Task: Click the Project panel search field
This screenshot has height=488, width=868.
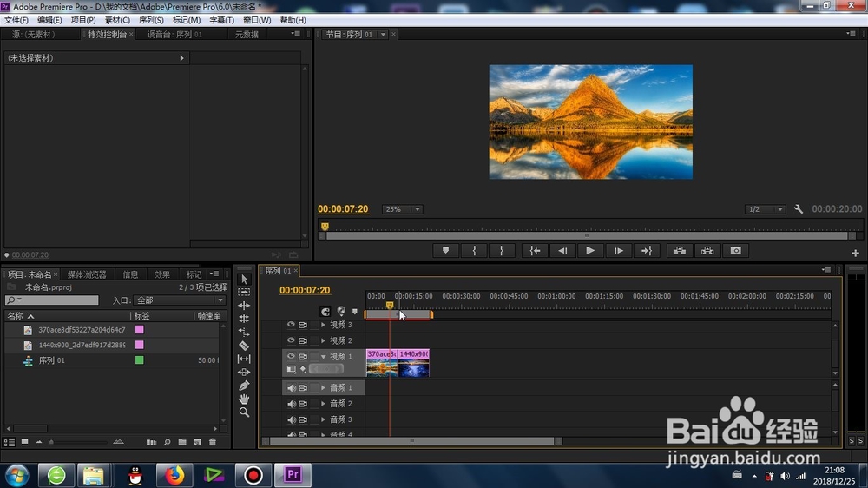Action: [51, 300]
